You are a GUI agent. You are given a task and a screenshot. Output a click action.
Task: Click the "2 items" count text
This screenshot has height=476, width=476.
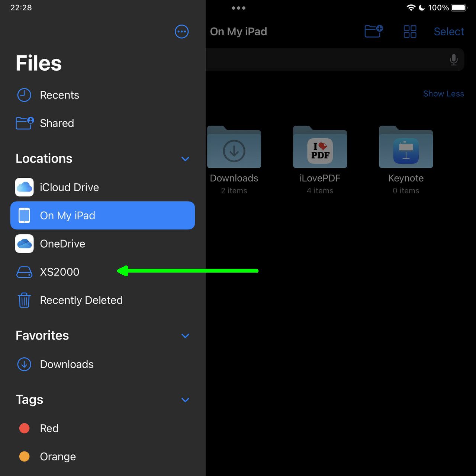[234, 191]
